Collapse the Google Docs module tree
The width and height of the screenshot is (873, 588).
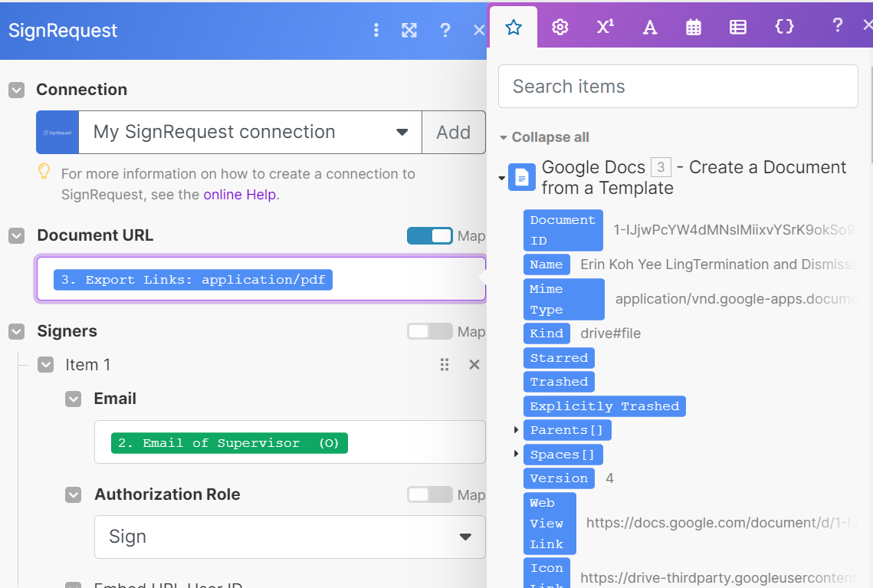point(501,178)
